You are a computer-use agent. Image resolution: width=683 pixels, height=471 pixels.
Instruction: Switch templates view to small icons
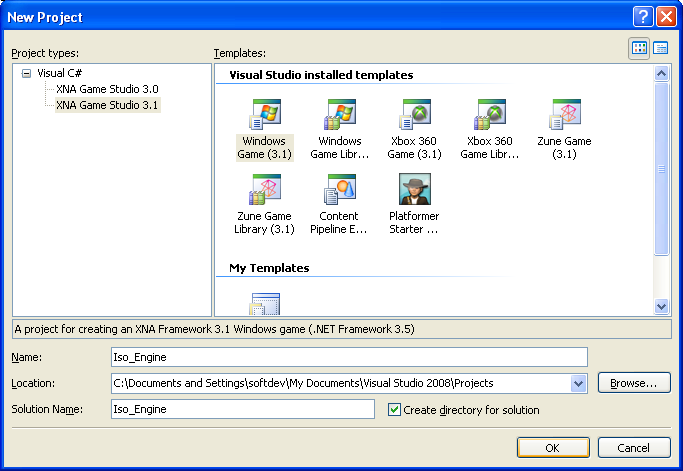pos(661,48)
